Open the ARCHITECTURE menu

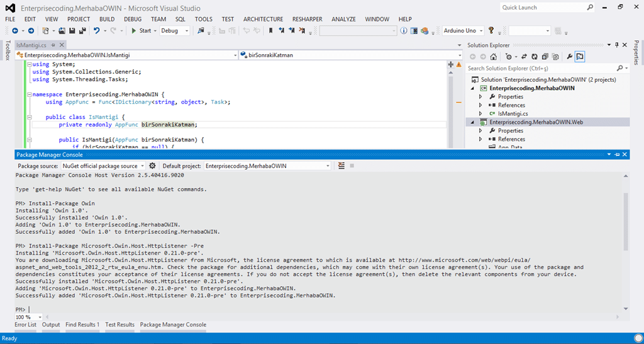[x=264, y=19]
